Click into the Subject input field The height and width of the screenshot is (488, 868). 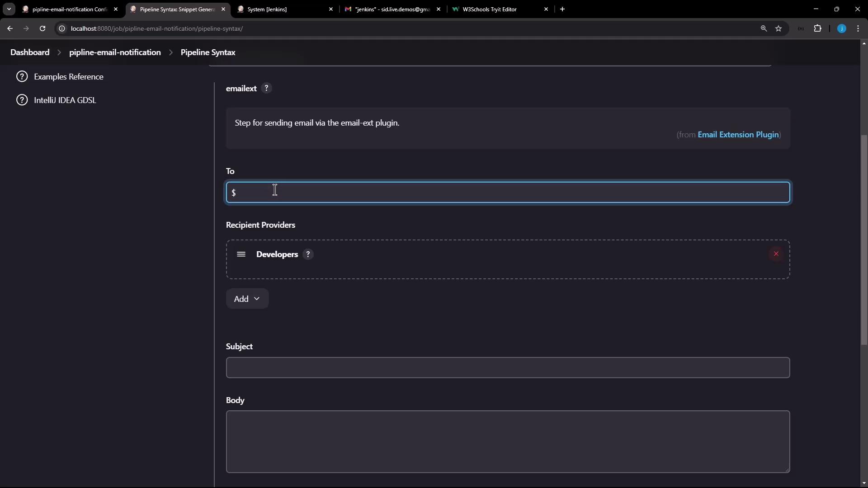(507, 368)
